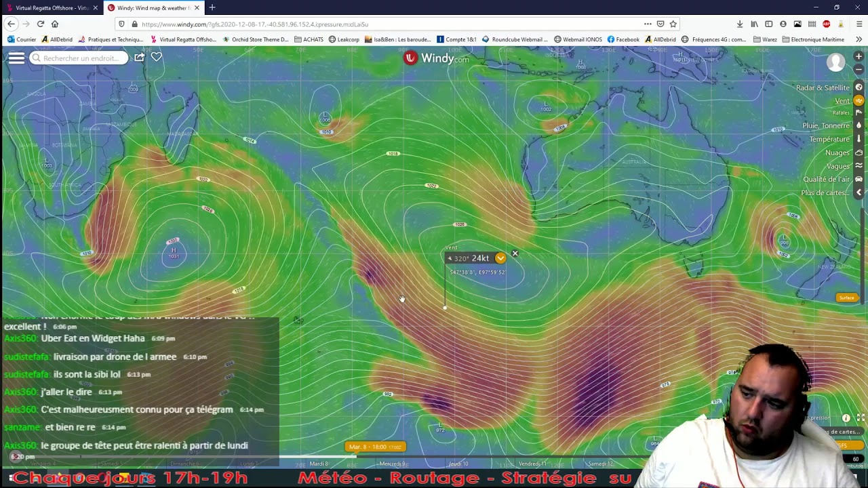Go back in browser
Viewport: 868px width, 488px height.
coord(11,24)
